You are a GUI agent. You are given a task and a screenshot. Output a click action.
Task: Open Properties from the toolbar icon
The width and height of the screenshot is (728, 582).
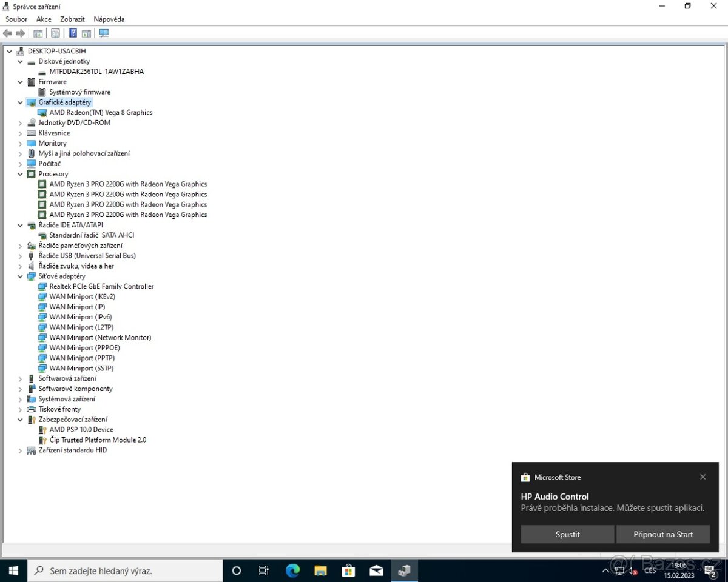tap(55, 33)
